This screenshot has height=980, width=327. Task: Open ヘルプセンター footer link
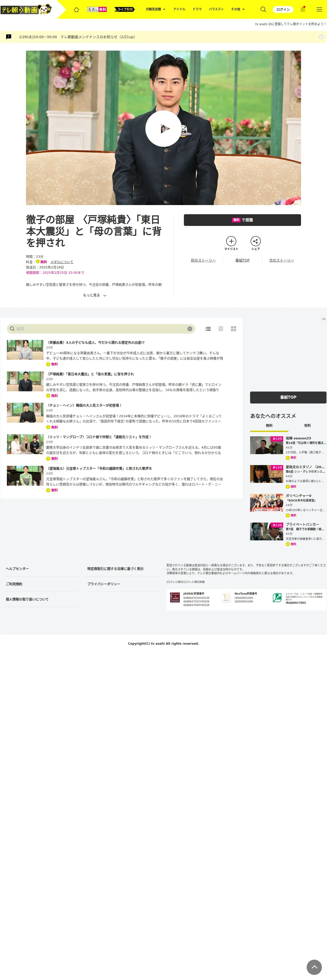click(17, 569)
